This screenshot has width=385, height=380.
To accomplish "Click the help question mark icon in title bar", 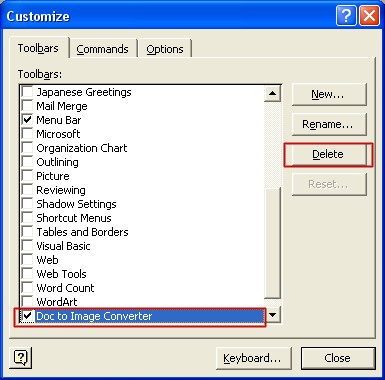I will [346, 16].
